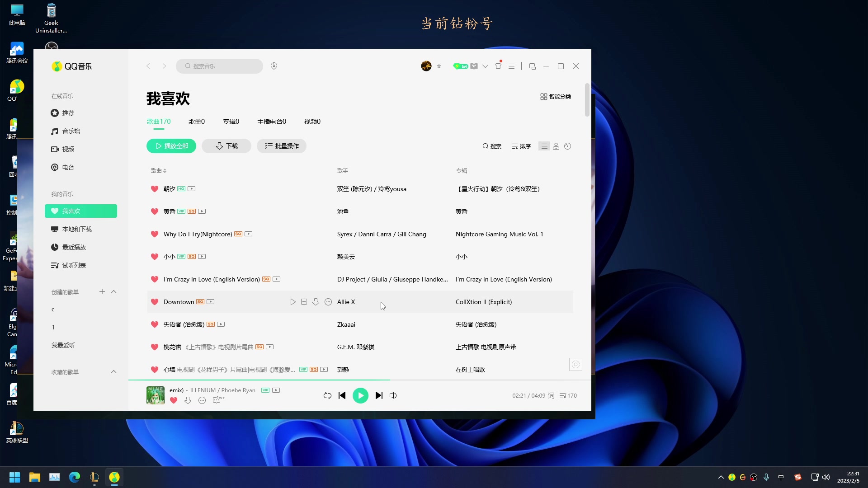Switch to the 视频0 videos tab
868x488 pixels.
(x=312, y=121)
